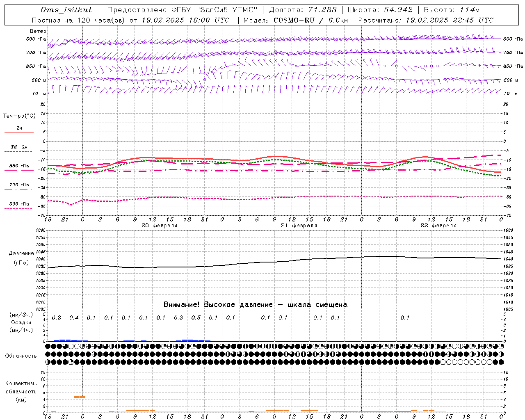Click the green dotted dew point curve

[275, 160]
